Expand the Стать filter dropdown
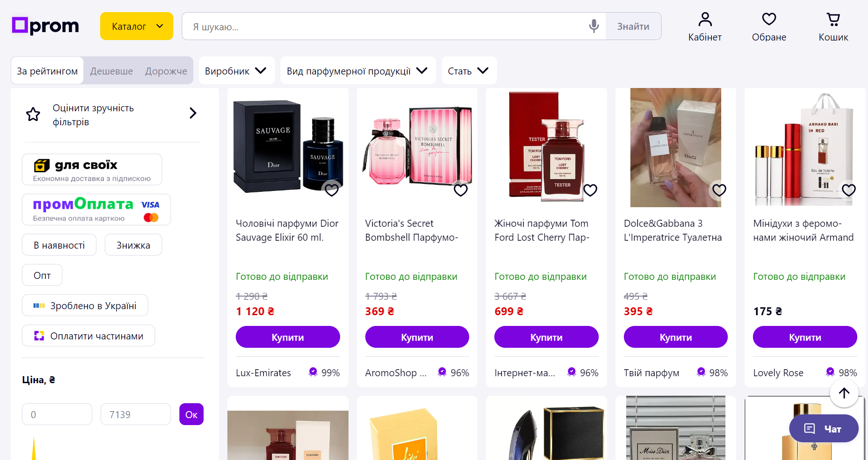Viewport: 868px width, 460px height. coord(469,70)
